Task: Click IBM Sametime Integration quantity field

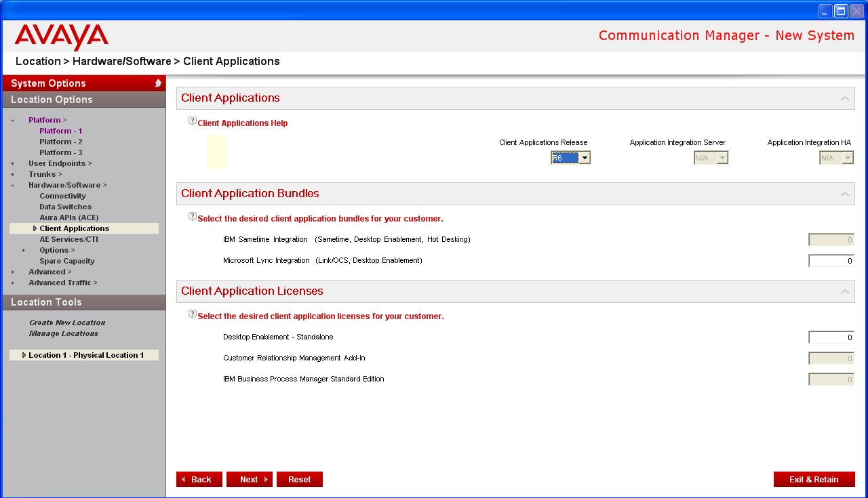Action: tap(831, 240)
